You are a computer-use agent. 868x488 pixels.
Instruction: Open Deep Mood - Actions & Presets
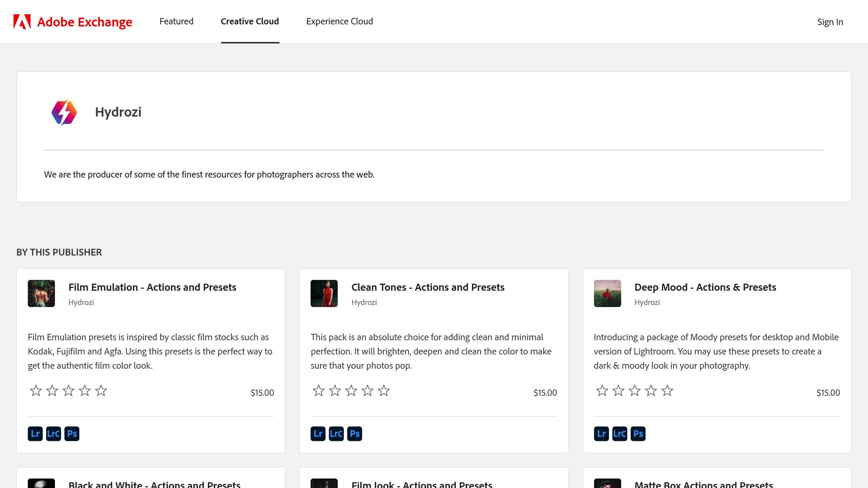coord(705,287)
